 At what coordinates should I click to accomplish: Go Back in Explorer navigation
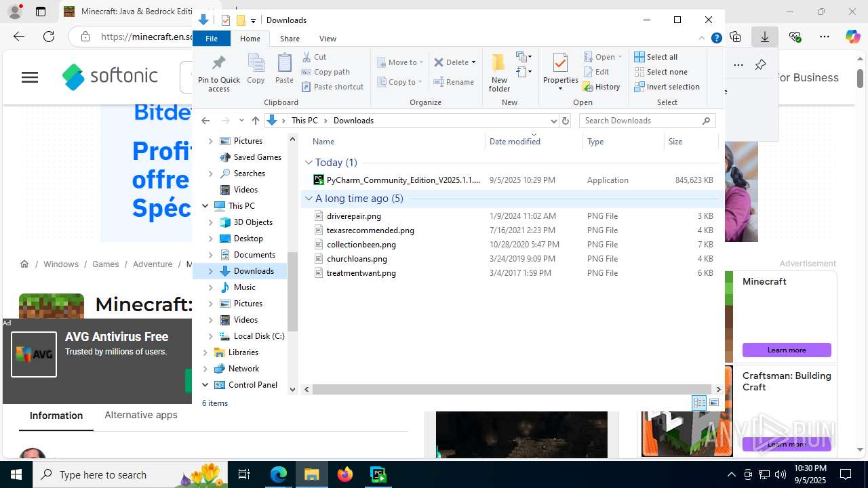point(205,121)
